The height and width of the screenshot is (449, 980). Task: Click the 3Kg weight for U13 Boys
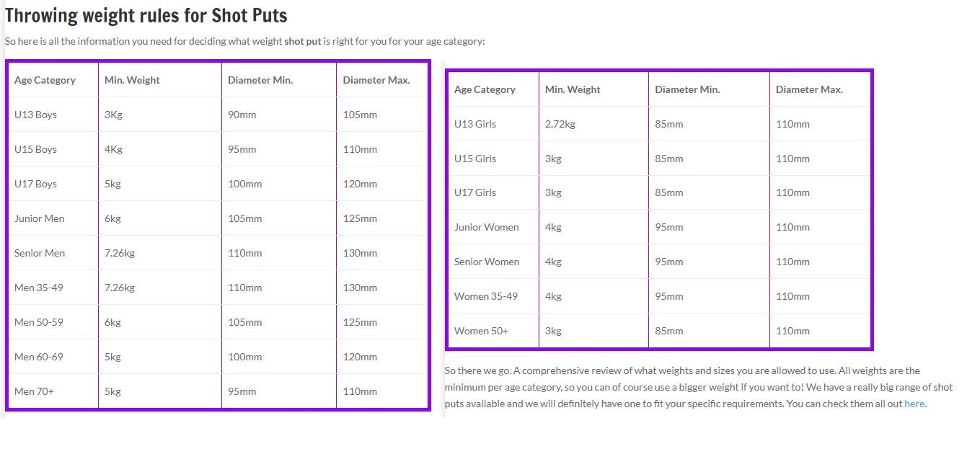pos(113,115)
